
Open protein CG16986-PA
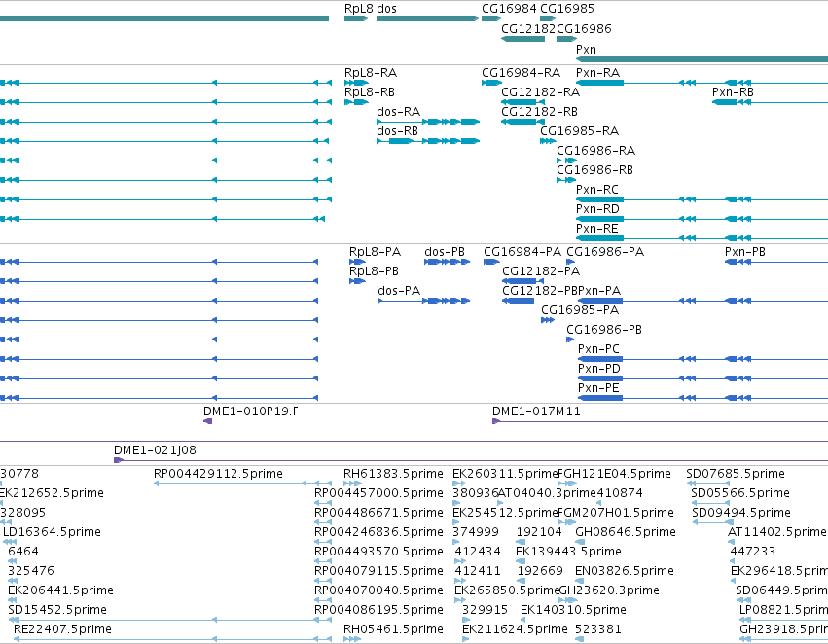pos(605,252)
